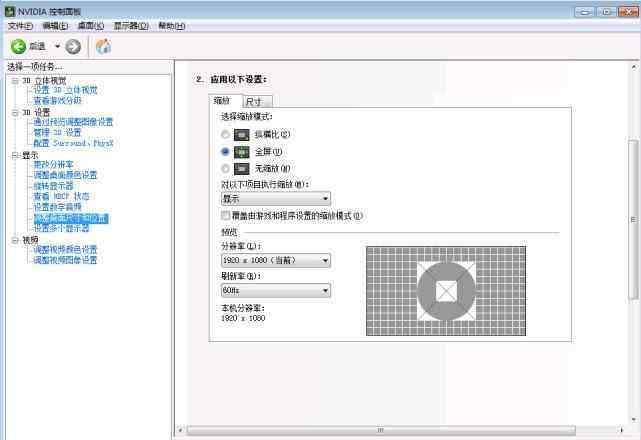Open the 桌面(K) menu

91,26
